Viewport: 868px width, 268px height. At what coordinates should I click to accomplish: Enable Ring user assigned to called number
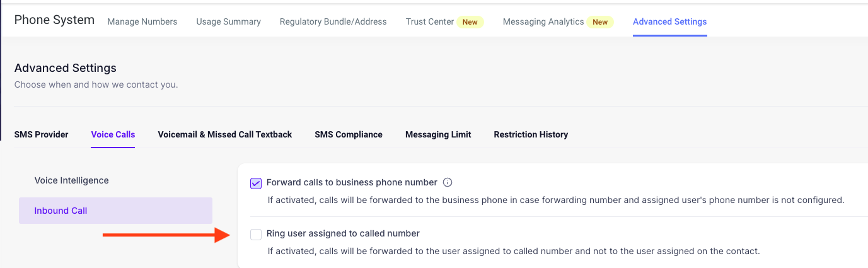tap(256, 235)
